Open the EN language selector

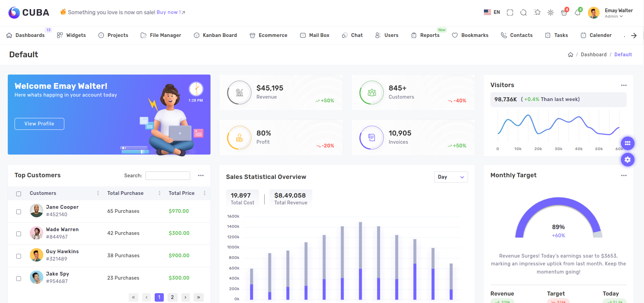(492, 12)
